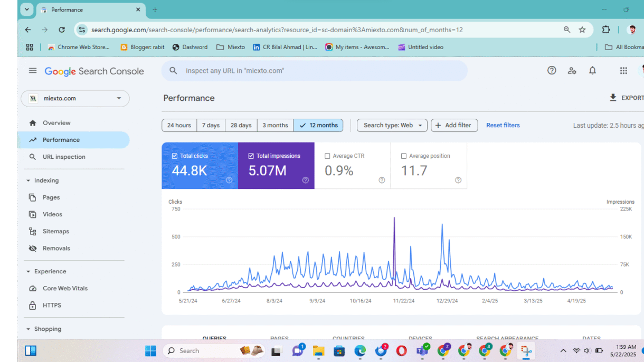Click the Export download icon

pyautogui.click(x=613, y=98)
